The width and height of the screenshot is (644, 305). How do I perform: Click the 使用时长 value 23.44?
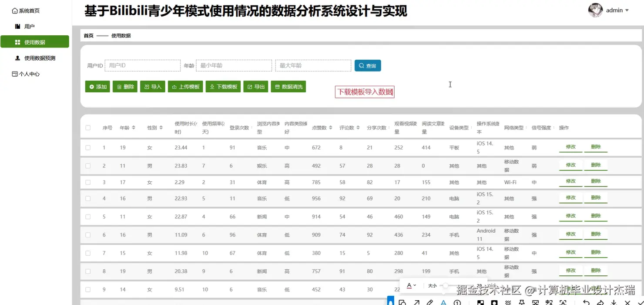pyautogui.click(x=181, y=148)
